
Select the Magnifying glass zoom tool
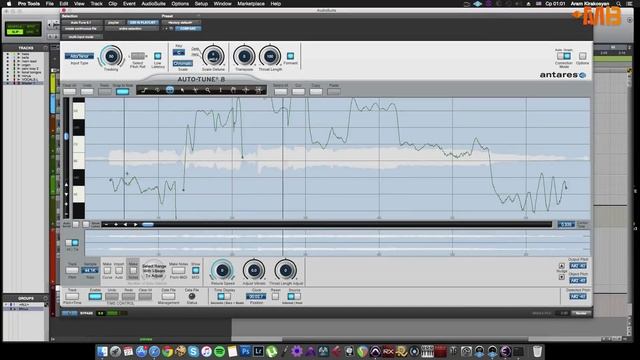pos(208,90)
